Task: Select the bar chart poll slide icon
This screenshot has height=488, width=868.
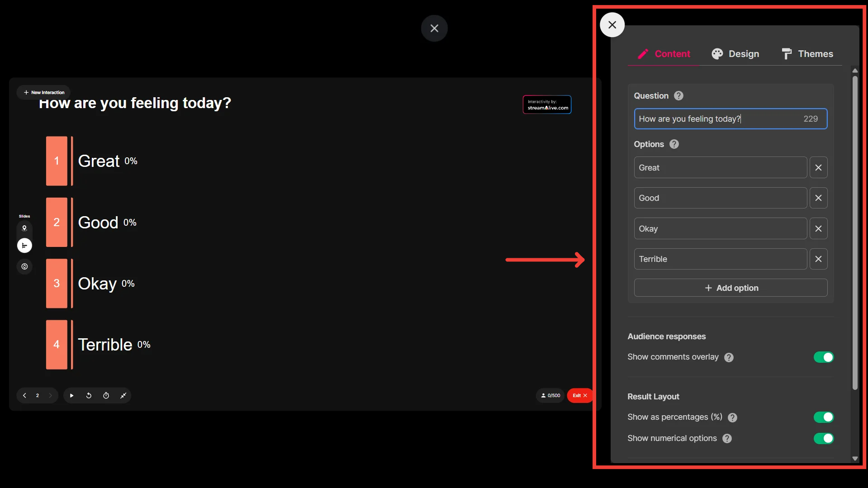Action: pos(24,246)
